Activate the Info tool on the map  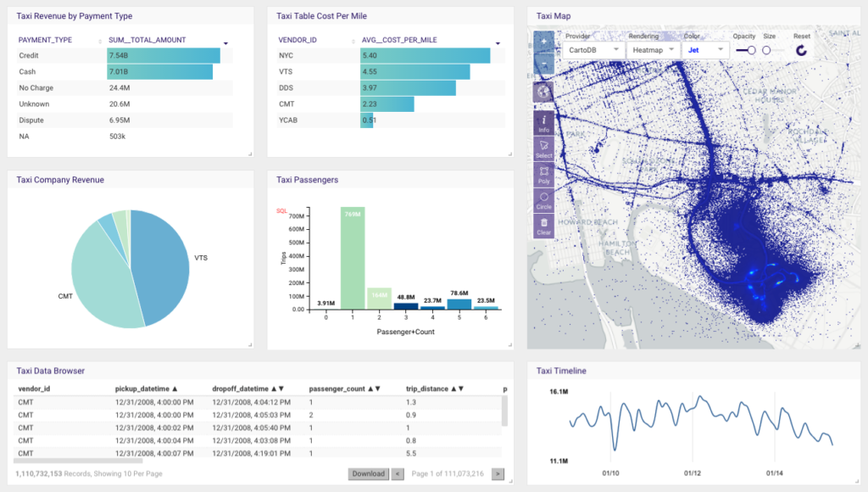point(543,123)
